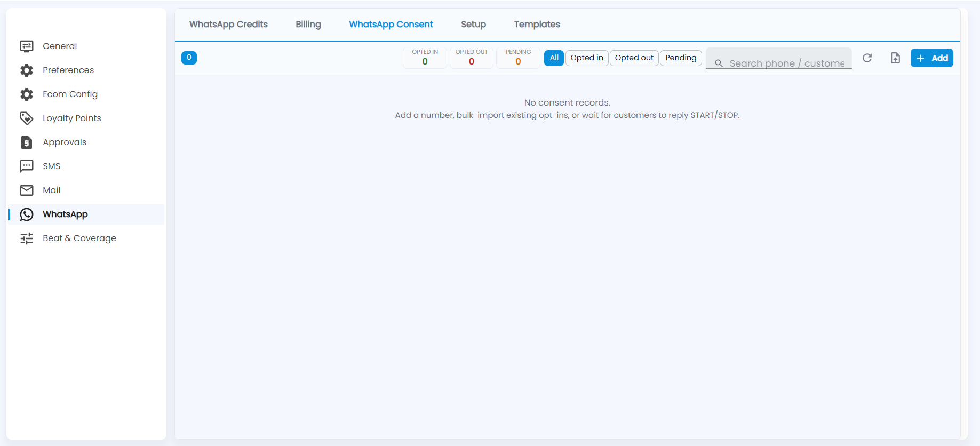
Task: Click the OPTED OUT count card
Action: pyautogui.click(x=472, y=58)
